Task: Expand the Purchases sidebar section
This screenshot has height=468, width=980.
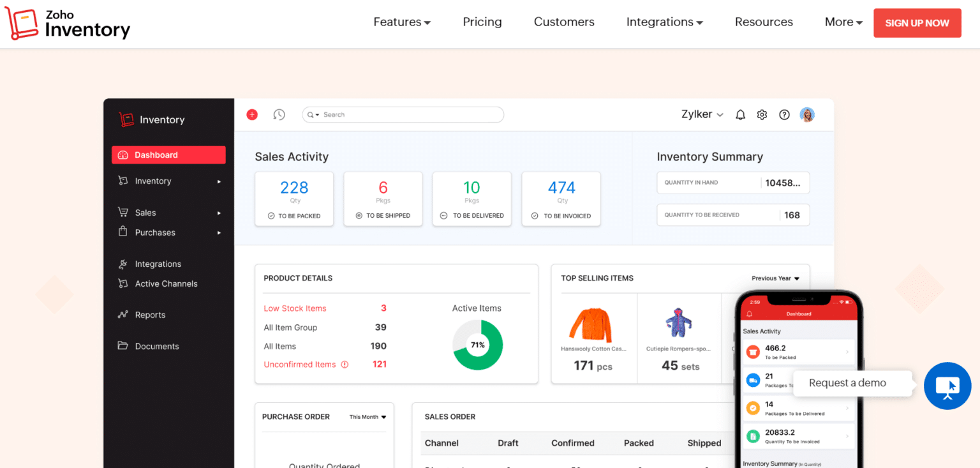Action: click(x=219, y=232)
